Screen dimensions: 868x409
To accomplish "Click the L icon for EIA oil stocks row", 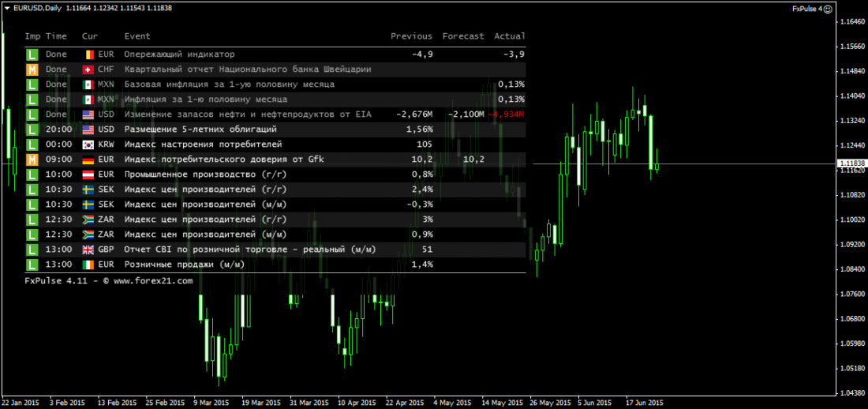I will pyautogui.click(x=32, y=114).
